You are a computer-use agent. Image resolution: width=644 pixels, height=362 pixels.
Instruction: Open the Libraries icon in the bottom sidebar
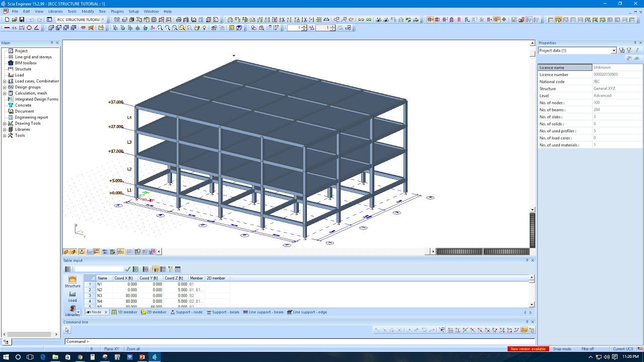tap(72, 308)
